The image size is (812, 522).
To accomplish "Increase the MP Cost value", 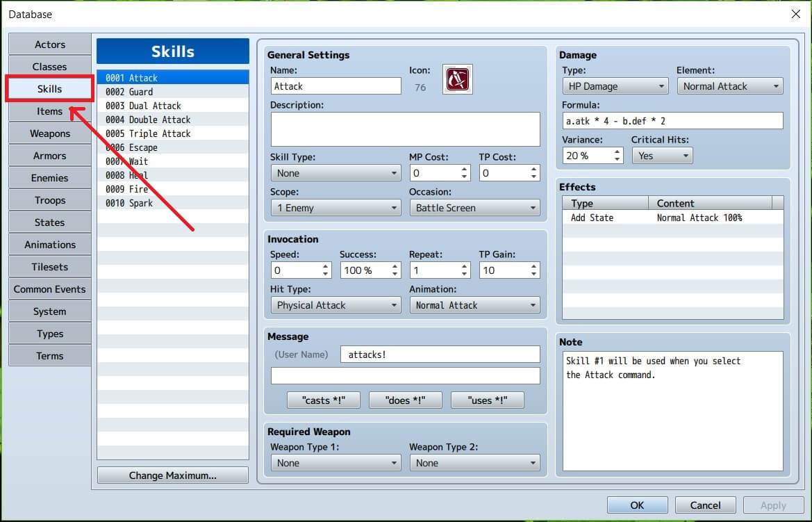I will pyautogui.click(x=465, y=169).
